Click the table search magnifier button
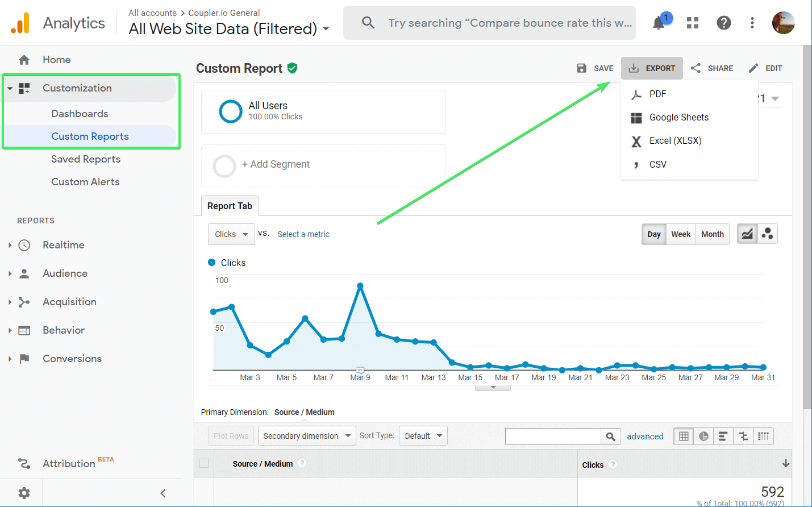This screenshot has height=507, width=812. (x=610, y=436)
